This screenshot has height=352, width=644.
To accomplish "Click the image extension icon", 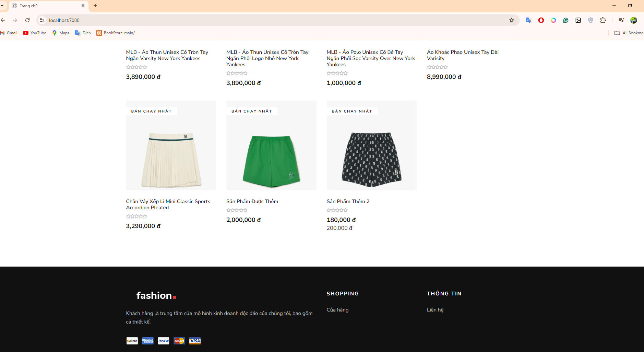I will coord(578,20).
